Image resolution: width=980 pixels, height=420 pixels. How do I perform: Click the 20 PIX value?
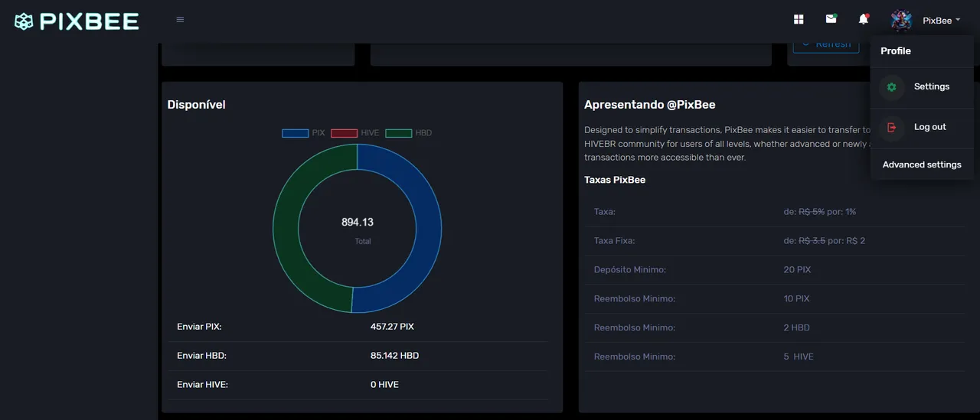pos(797,270)
